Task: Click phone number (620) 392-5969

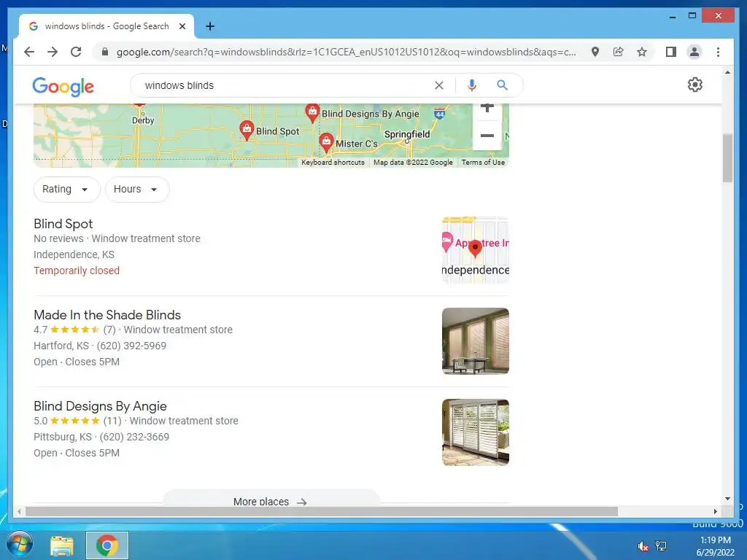Action: coord(131,346)
